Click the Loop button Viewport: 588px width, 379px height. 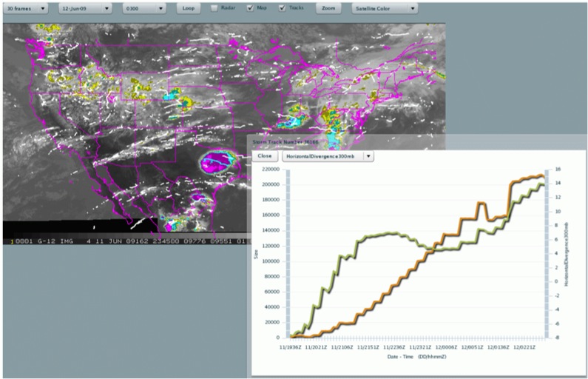[x=189, y=9]
